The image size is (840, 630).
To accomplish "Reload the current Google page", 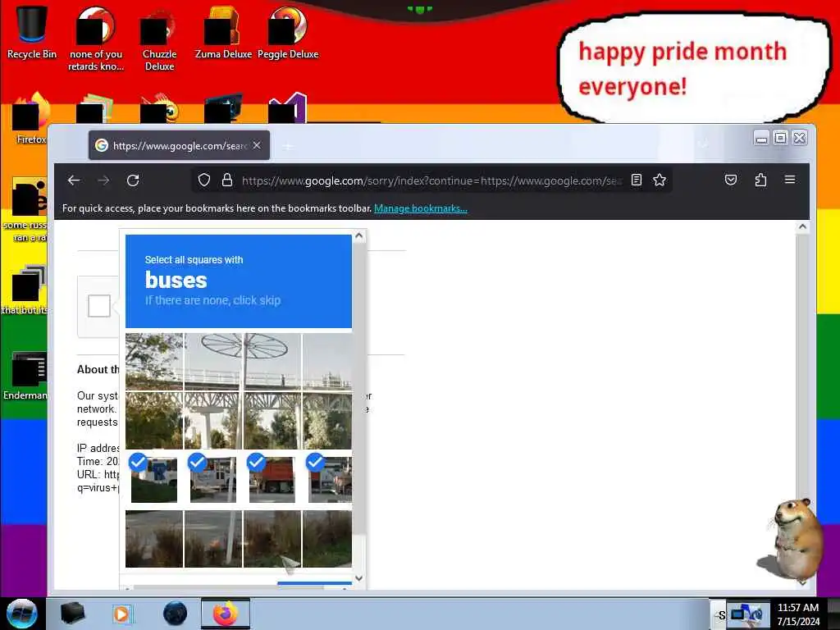I will [133, 180].
